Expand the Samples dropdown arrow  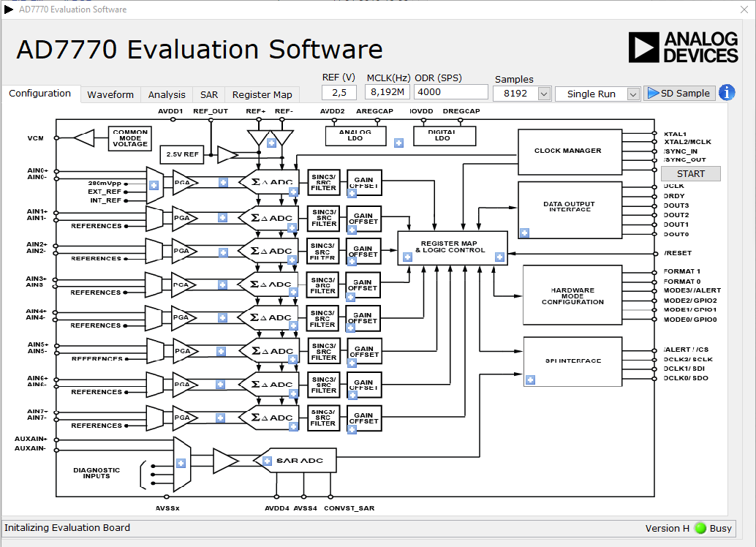tap(544, 94)
